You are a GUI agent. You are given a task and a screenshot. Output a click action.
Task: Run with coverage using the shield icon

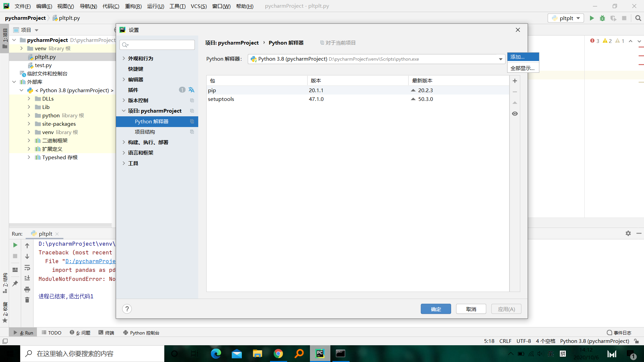[x=613, y=18]
